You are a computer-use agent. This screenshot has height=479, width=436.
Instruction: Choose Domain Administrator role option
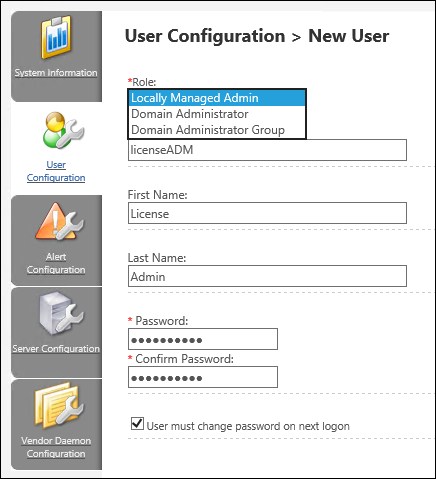[x=217, y=114]
